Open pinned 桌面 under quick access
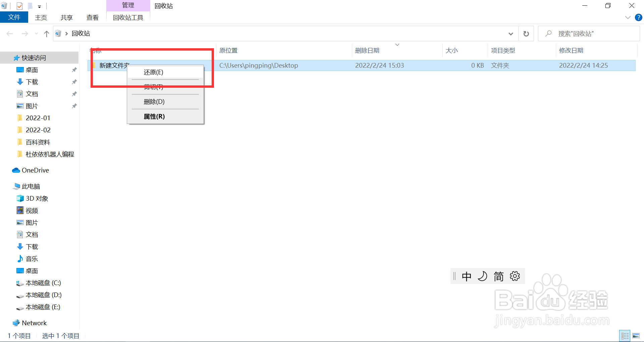The width and height of the screenshot is (644, 342). [x=32, y=70]
